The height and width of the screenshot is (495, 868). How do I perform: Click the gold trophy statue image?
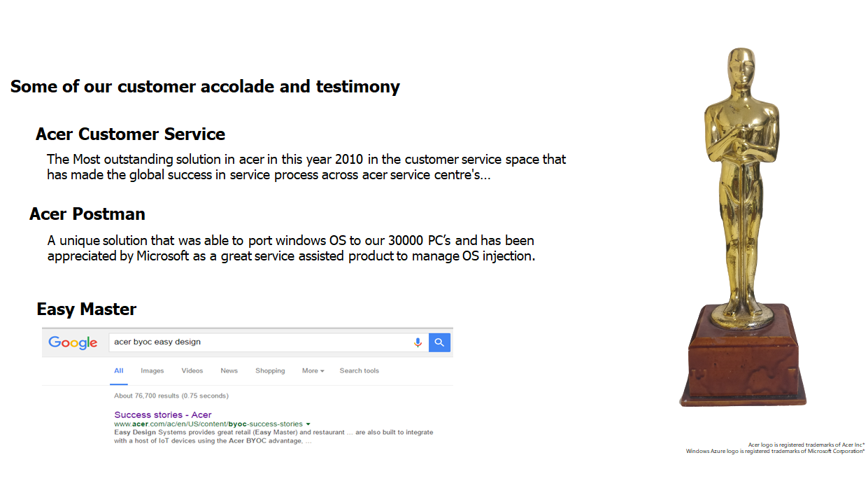click(x=742, y=228)
